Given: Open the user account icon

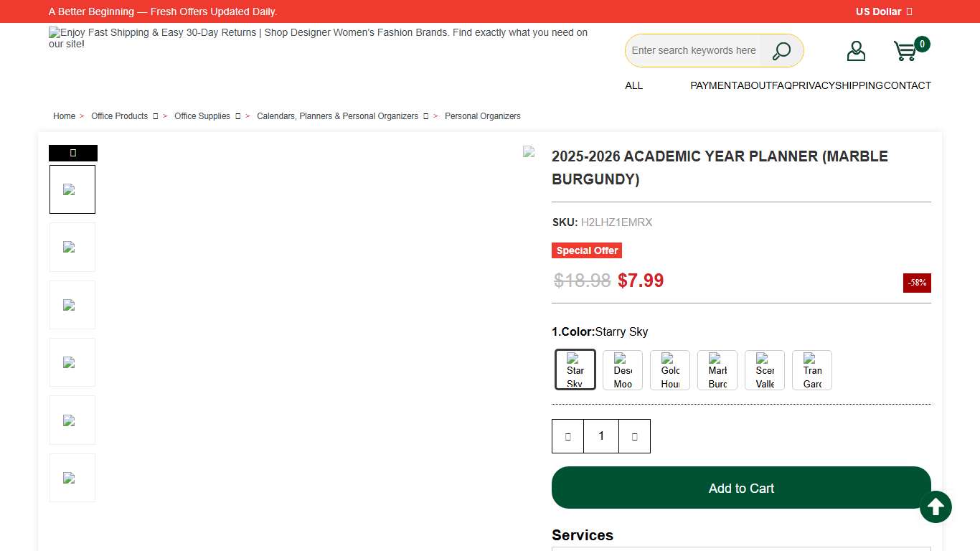Looking at the screenshot, I should tap(856, 51).
